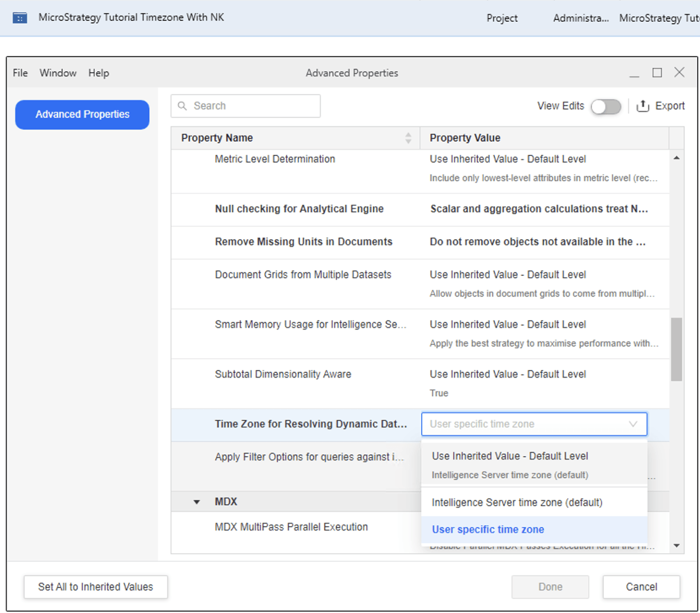Click the Export upload icon
This screenshot has width=700, height=613.
(x=643, y=106)
